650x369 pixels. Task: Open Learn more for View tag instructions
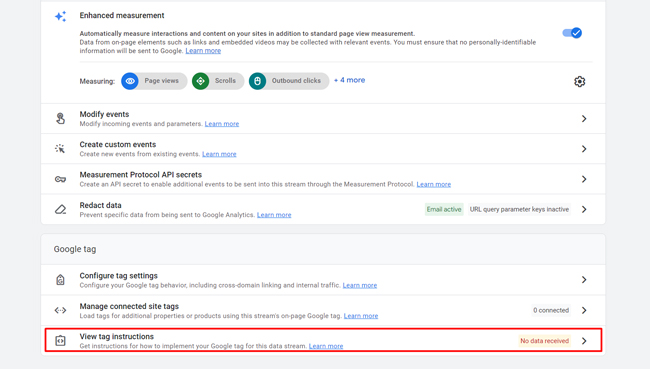[x=326, y=346]
